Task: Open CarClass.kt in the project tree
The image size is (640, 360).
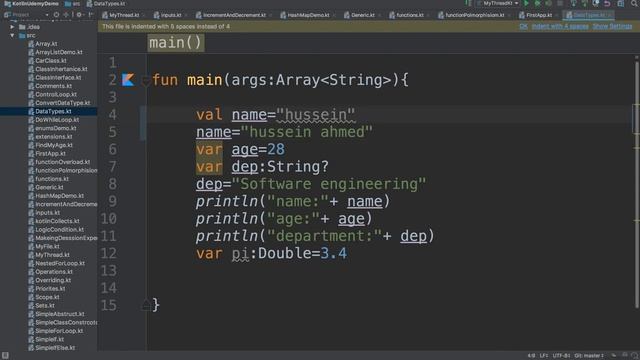Action: (51, 61)
